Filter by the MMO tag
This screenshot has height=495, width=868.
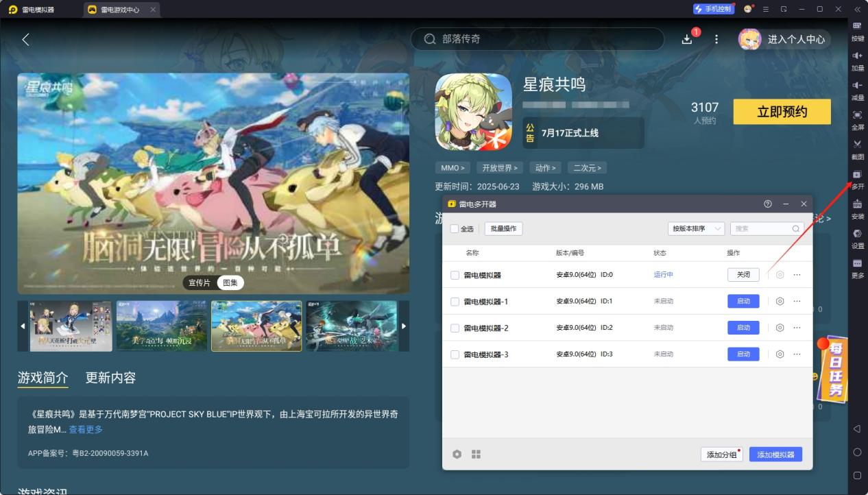pos(453,168)
